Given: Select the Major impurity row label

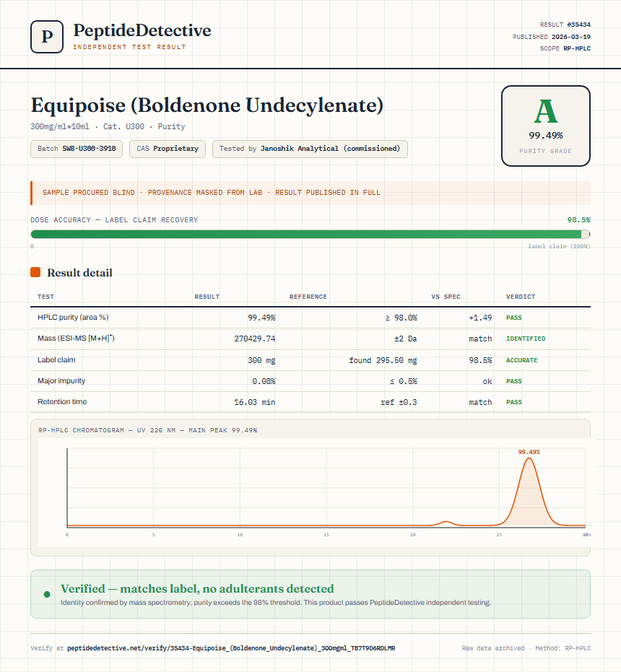Looking at the screenshot, I should (x=61, y=380).
